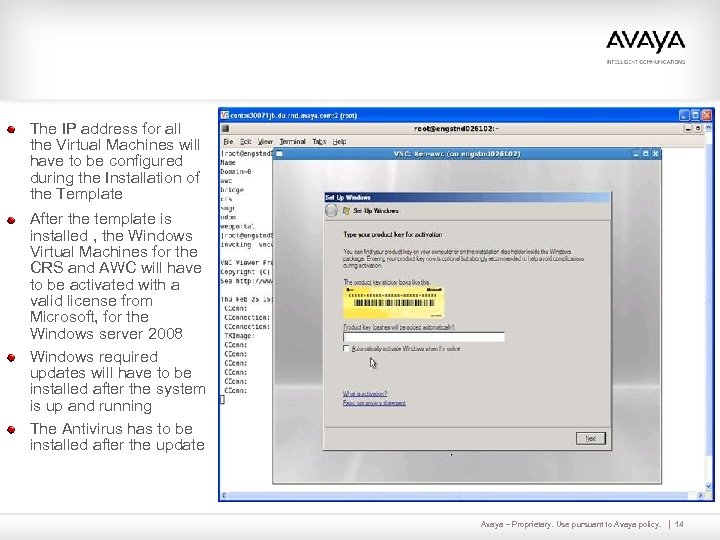Open the Read our privacy statement link

[x=374, y=403]
